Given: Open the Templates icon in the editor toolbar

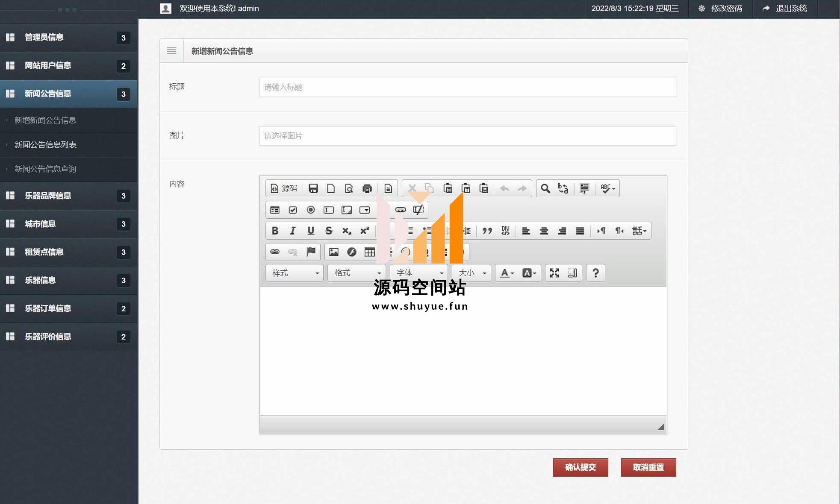Looking at the screenshot, I should [388, 188].
